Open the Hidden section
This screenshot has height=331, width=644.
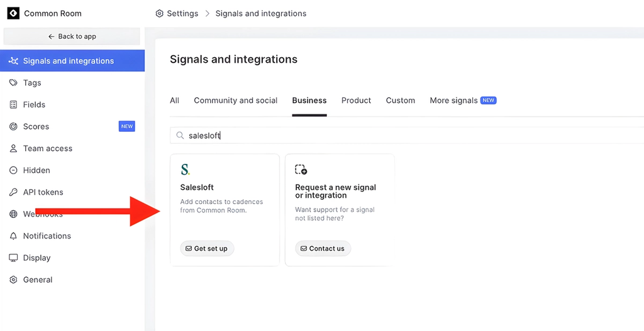tap(36, 170)
